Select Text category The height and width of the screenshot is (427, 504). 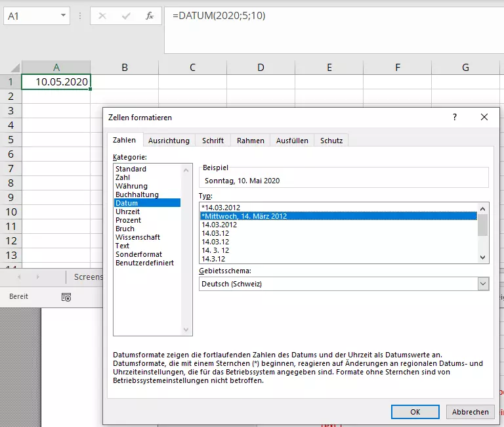(x=147, y=246)
